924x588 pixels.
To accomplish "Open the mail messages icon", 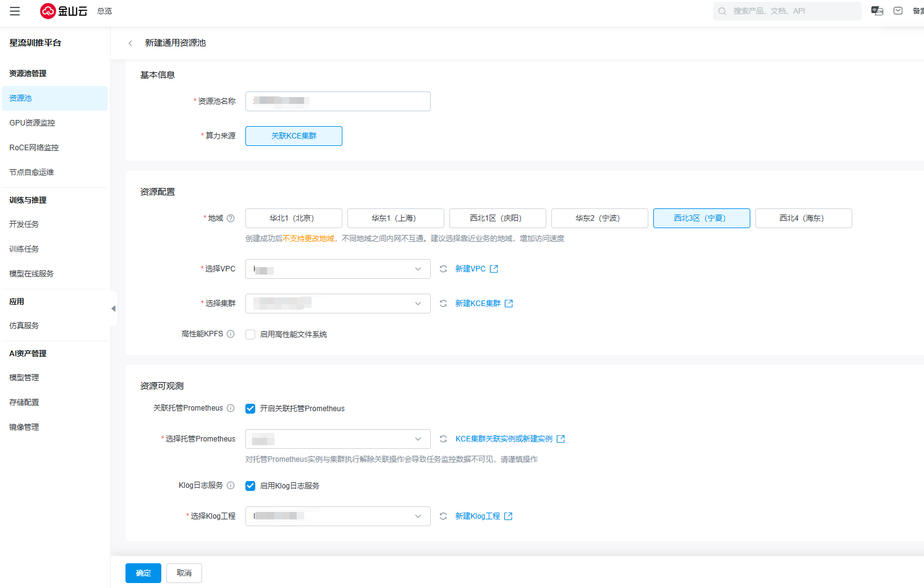I will [898, 11].
